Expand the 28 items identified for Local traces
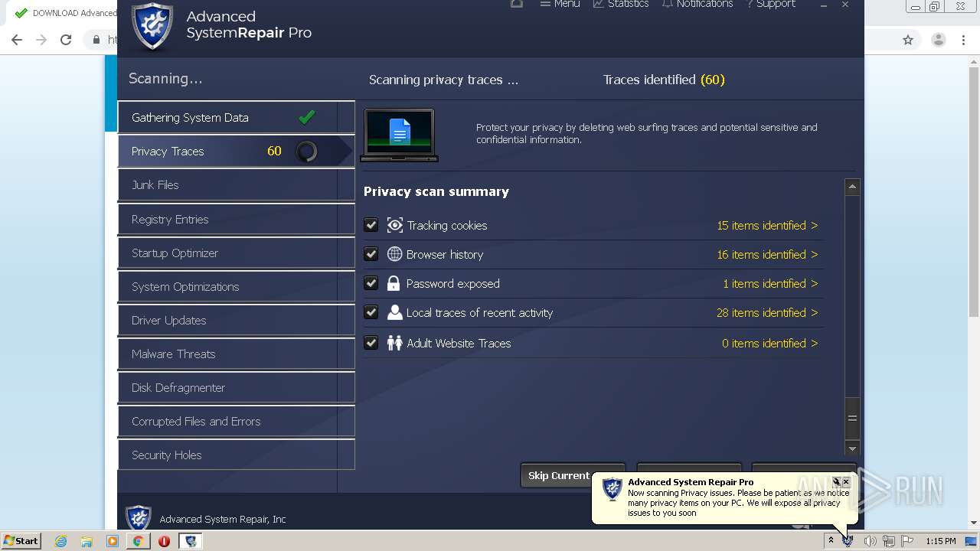This screenshot has height=551, width=980. [767, 313]
